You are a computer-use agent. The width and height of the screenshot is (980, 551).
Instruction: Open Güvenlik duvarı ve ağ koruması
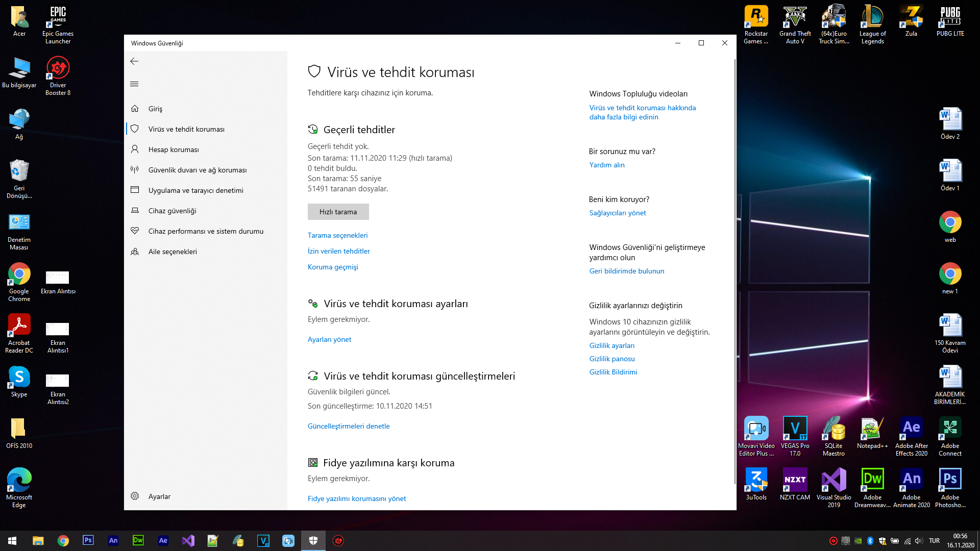pos(197,170)
